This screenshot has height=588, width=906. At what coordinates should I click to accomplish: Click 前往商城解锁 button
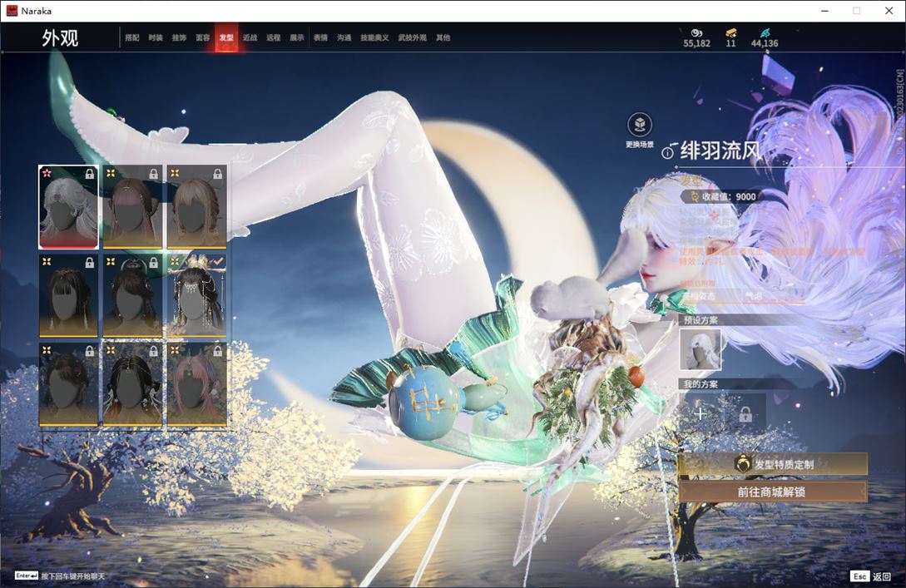[773, 492]
